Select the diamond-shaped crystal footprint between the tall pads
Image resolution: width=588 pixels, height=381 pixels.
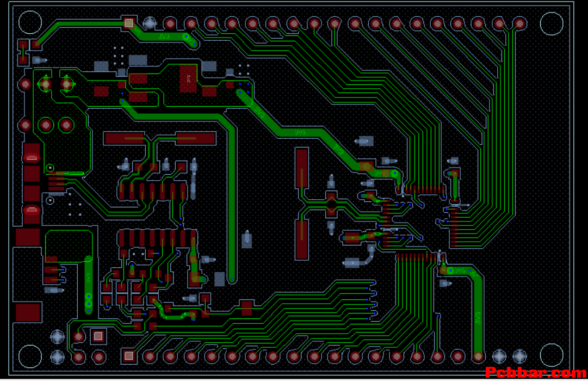(x=331, y=204)
